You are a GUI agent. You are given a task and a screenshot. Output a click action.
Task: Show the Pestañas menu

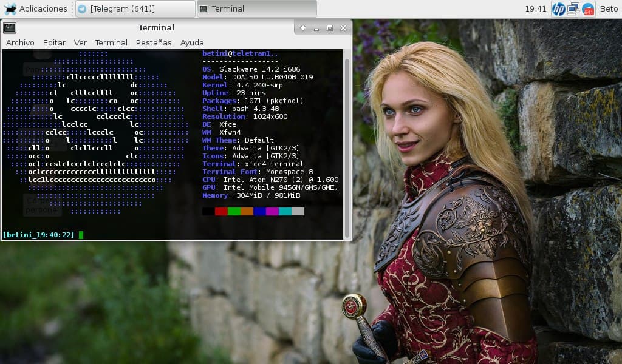click(154, 43)
